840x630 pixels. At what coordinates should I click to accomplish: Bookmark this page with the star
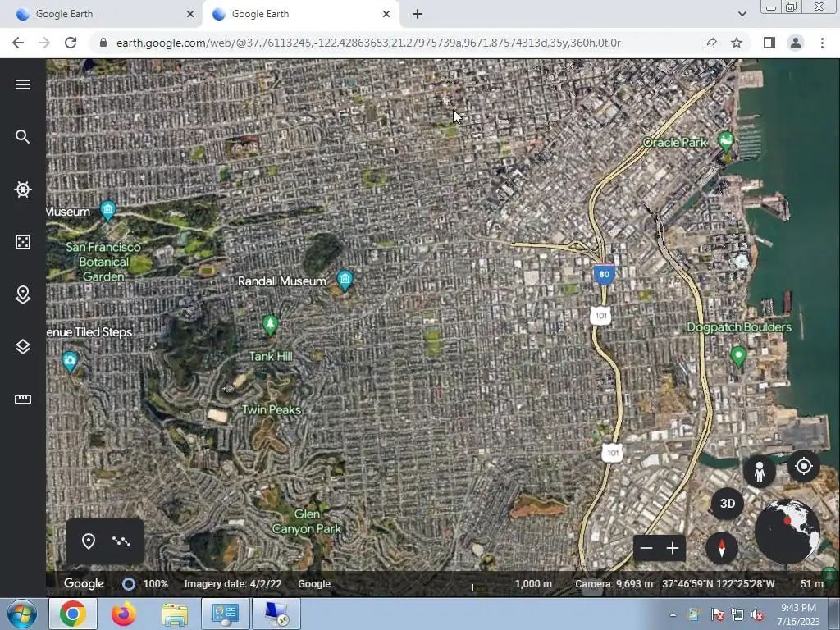[737, 43]
